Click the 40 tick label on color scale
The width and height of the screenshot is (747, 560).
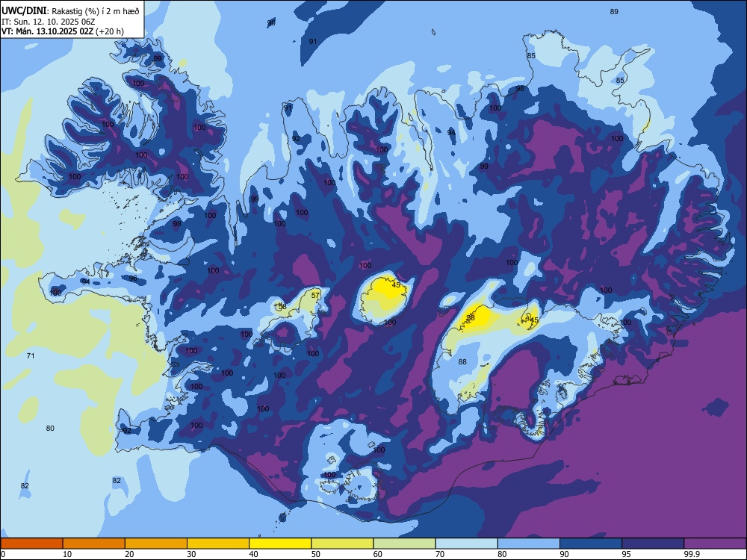point(254,554)
